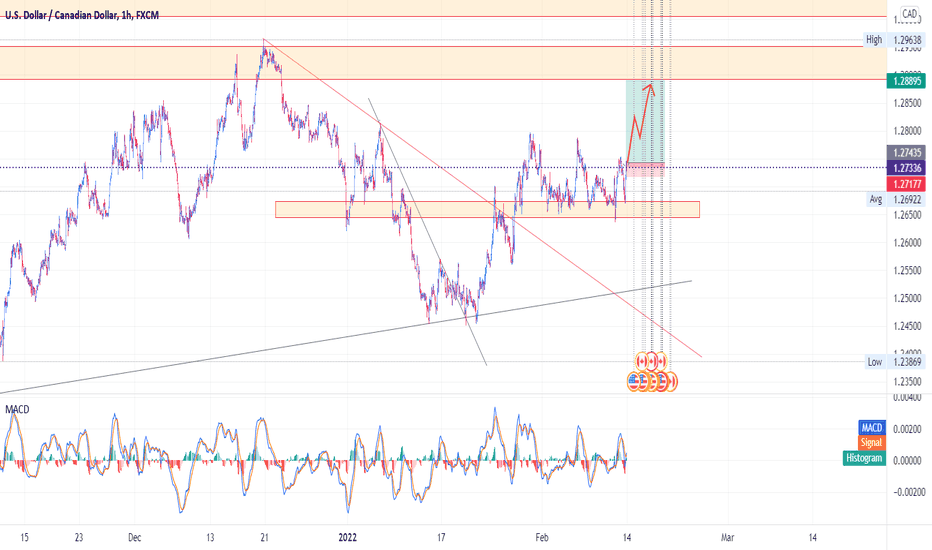Screen dimensions: 932x550
Task: Click the U.S. Dollar / Canadian Dollar chart title
Action: click(x=82, y=15)
